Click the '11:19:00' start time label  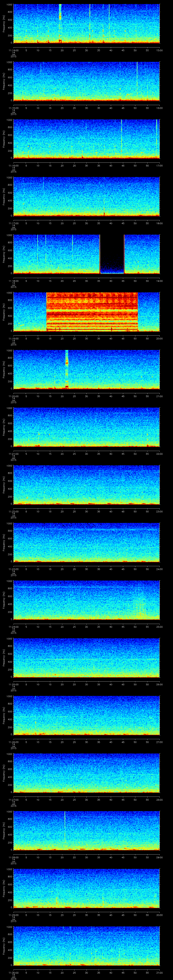click(x=13, y=339)
